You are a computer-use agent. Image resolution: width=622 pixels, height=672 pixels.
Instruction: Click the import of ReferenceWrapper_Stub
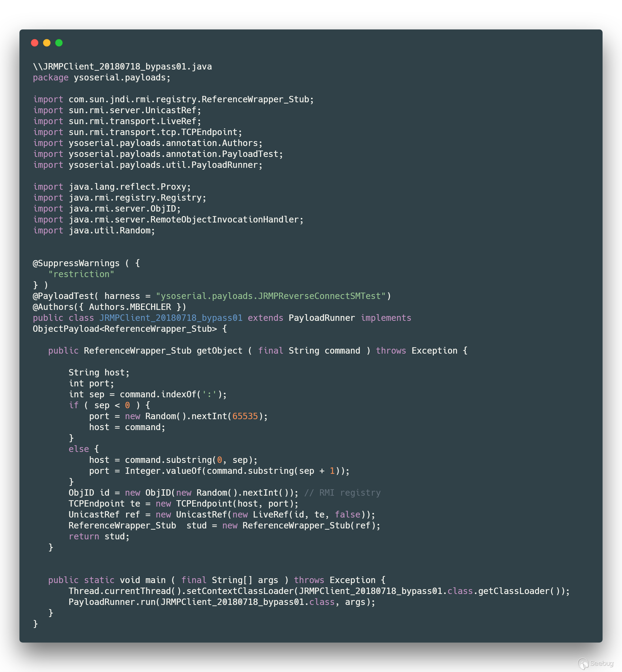173,100
